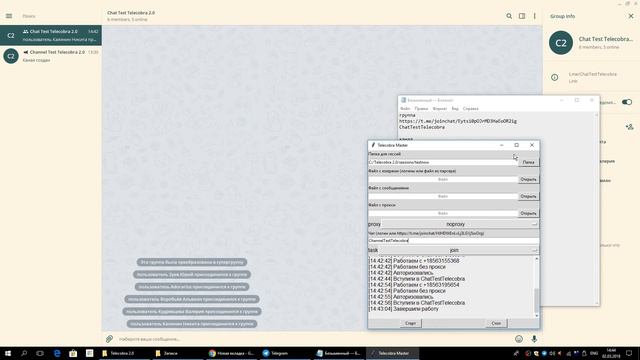Launch Microsoft Edge from the taskbar
640x360 pixels.
pos(57,353)
